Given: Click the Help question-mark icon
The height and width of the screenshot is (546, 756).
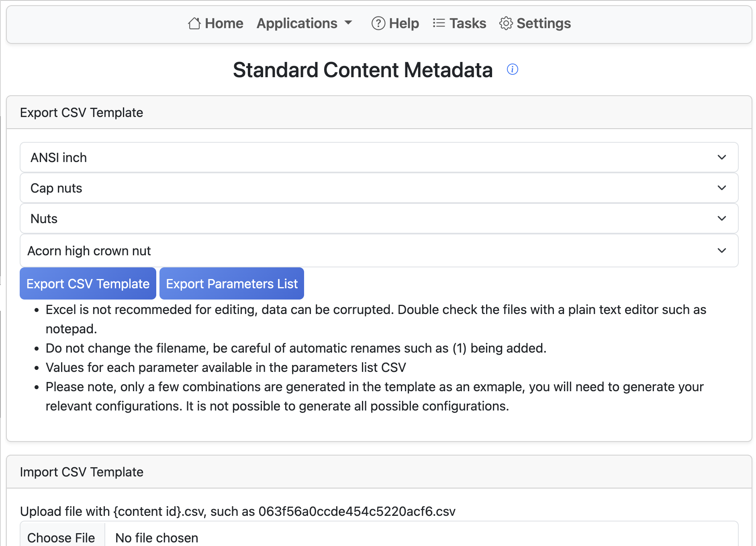Looking at the screenshot, I should [378, 23].
